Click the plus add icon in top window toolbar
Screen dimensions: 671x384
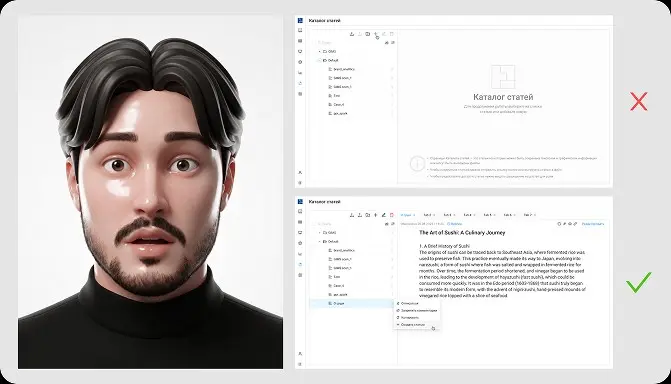coord(376,34)
